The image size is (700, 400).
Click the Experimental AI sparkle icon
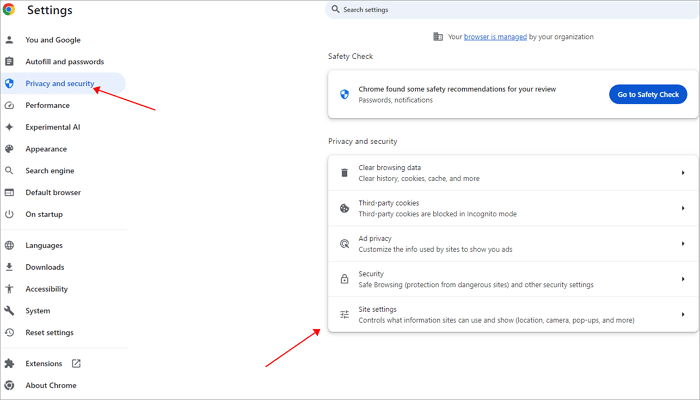click(9, 127)
